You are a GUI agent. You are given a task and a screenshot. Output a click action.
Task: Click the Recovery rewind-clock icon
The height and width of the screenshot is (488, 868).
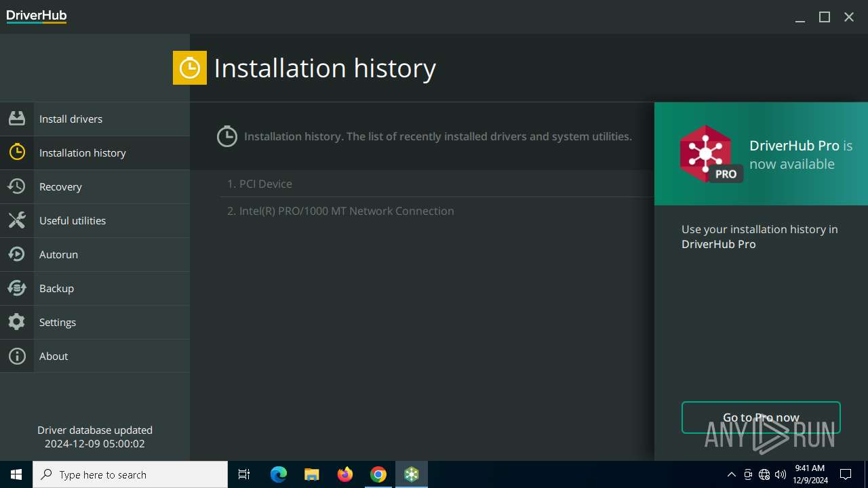click(x=17, y=186)
